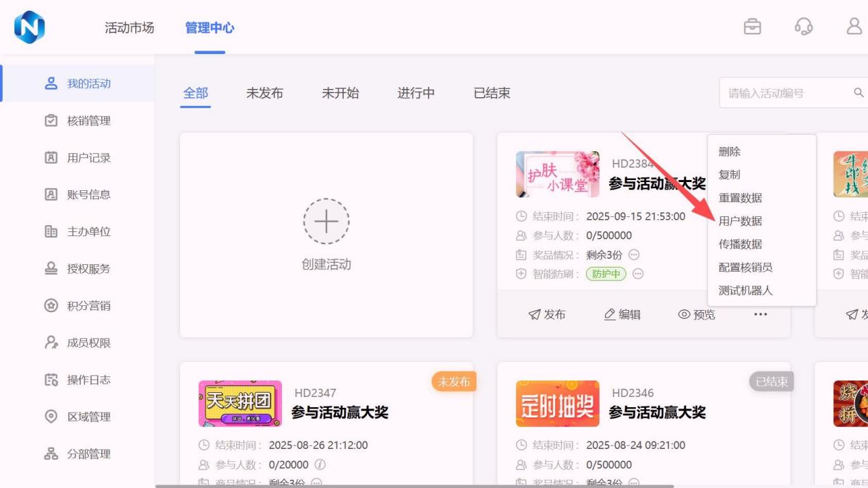868x488 pixels.
Task: Click the horizontal scrollbar at bottom
Action: (415, 486)
